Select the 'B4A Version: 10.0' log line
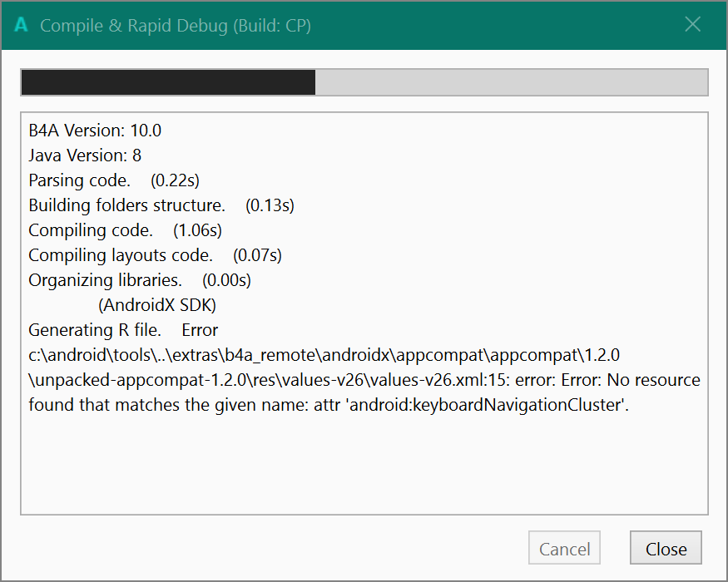Viewport: 728px width, 582px height. (x=95, y=131)
